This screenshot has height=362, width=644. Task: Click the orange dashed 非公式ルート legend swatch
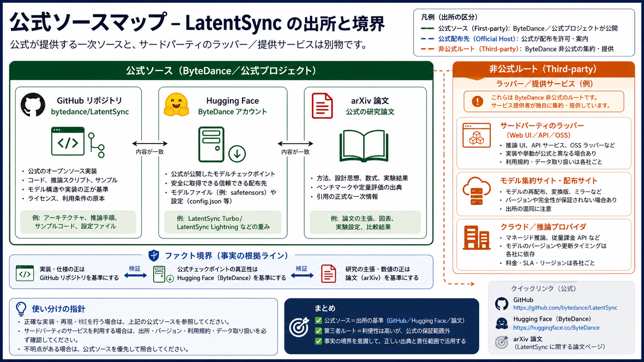428,49
